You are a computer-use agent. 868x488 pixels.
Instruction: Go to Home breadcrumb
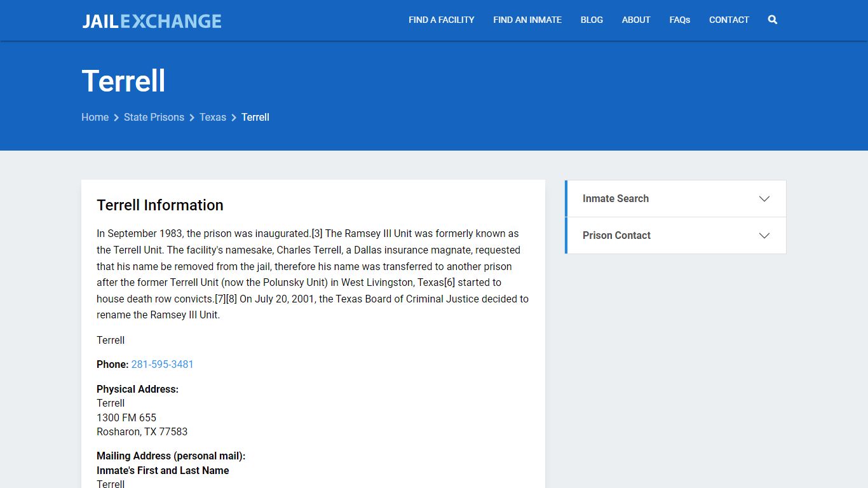(95, 117)
